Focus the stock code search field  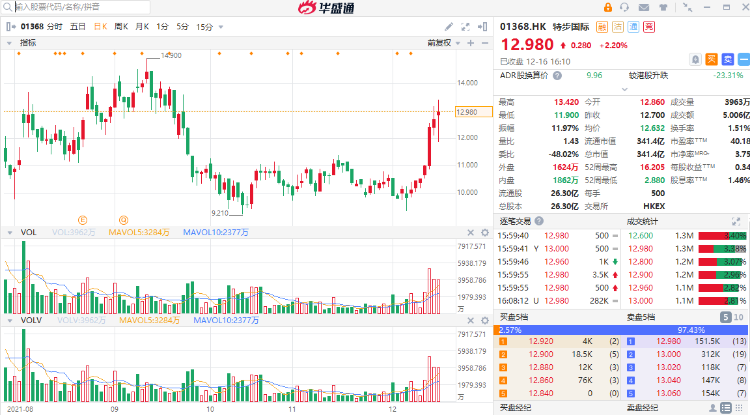click(81, 7)
